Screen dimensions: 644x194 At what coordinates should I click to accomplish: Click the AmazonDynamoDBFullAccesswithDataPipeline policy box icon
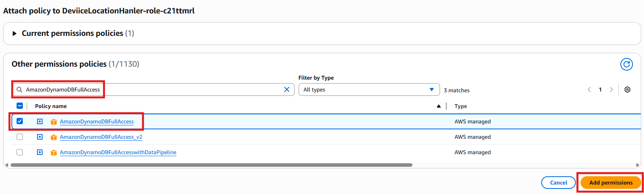[x=54, y=153]
